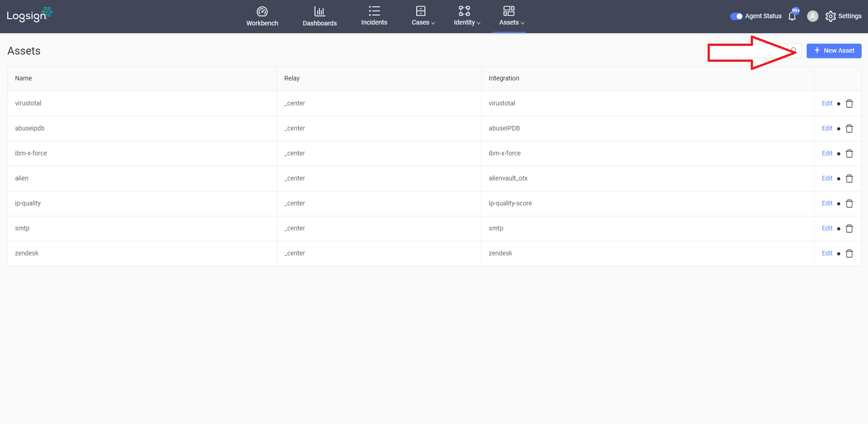This screenshot has height=424, width=868.
Task: Click the _center relay cell in the smtp row
Action: (x=379, y=229)
